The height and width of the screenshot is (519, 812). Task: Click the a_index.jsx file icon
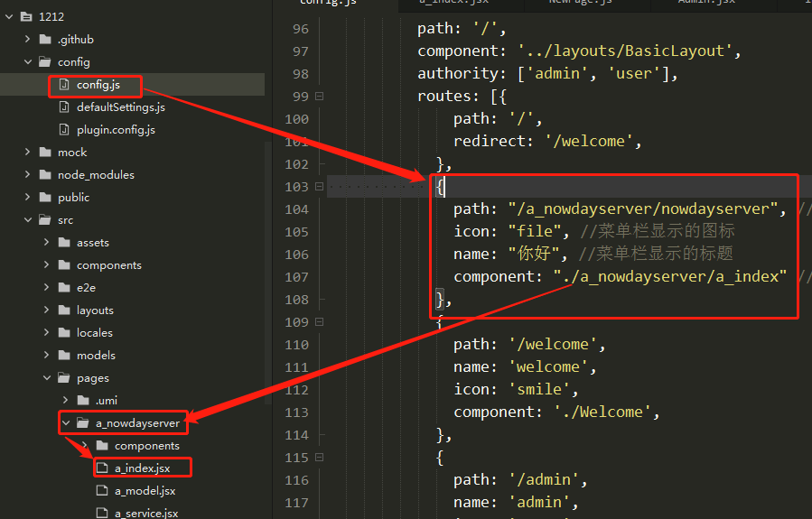tap(103, 468)
